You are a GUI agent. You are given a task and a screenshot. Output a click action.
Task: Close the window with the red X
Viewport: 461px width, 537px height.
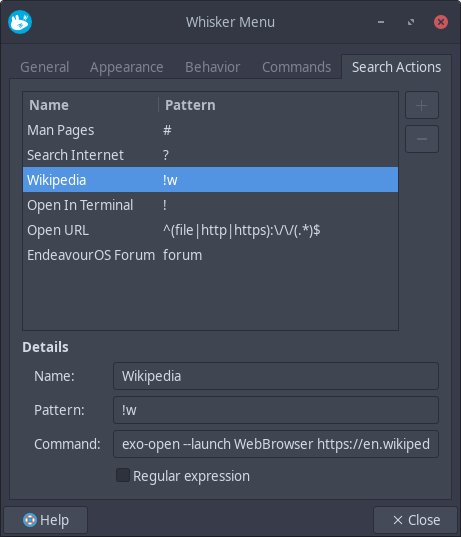[441, 22]
